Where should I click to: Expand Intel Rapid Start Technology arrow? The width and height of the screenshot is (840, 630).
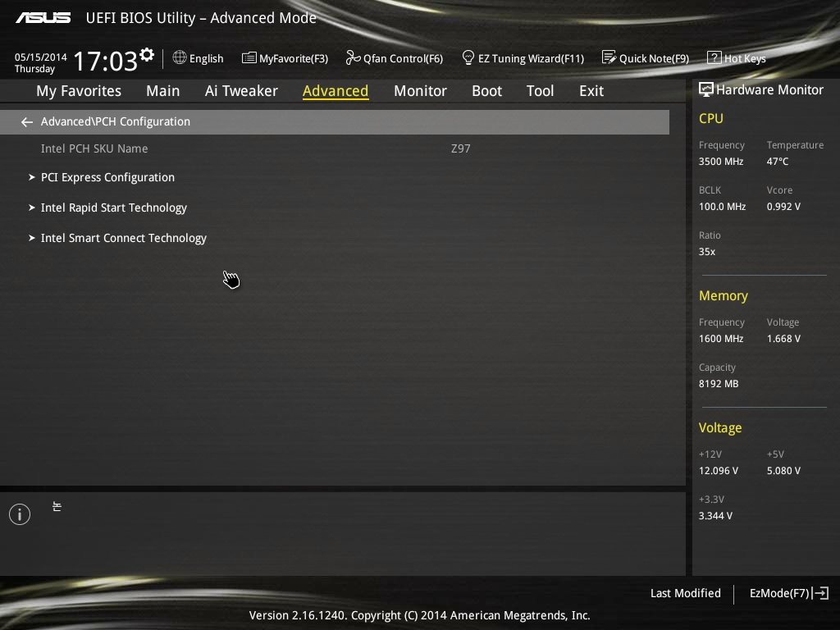pos(32,208)
